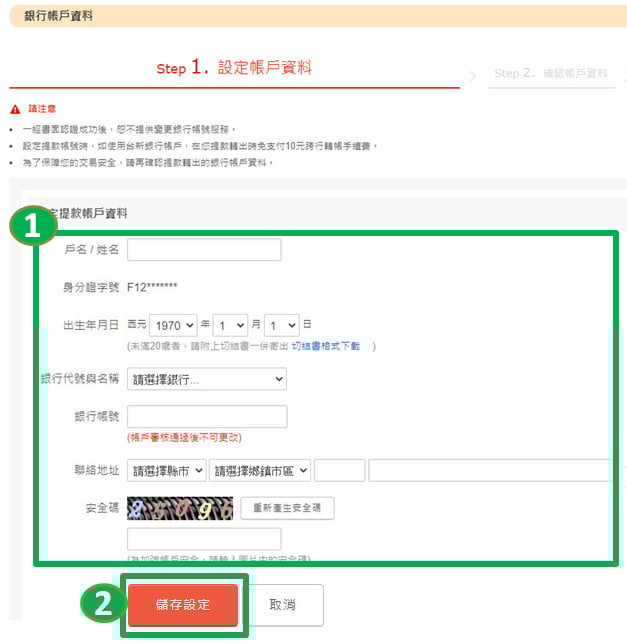The image size is (627, 644).
Task: Open the 請選擇縣市 county dropdown
Action: 166,470
